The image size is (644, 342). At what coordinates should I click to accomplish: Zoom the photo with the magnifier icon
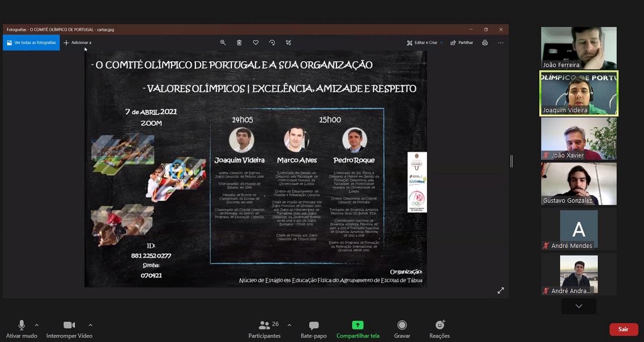click(x=223, y=43)
